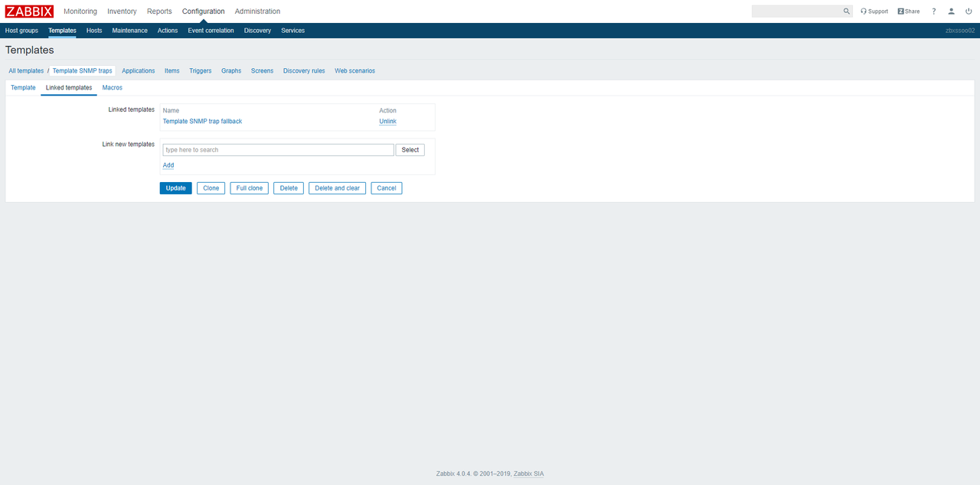Open help via question mark icon
The image size is (980, 485).
click(x=934, y=11)
